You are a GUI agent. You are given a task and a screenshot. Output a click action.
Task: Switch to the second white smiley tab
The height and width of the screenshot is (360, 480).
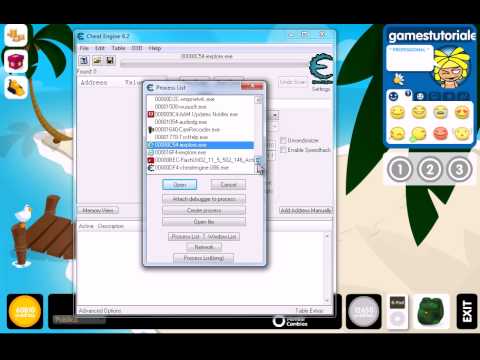(420, 97)
